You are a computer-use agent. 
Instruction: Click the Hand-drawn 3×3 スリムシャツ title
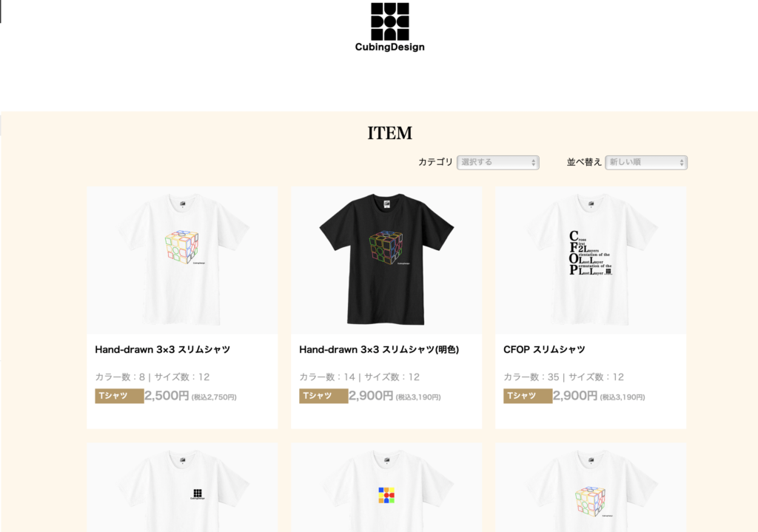click(162, 349)
